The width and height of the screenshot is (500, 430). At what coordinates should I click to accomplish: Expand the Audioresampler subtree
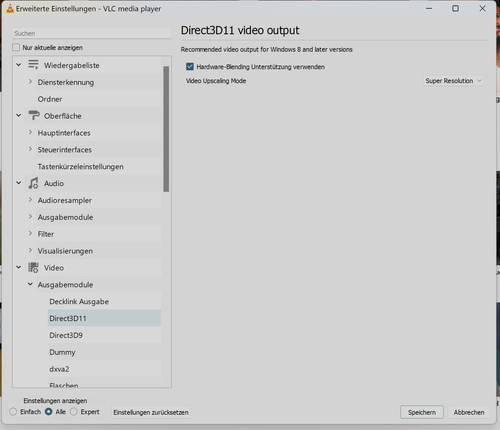[30, 200]
